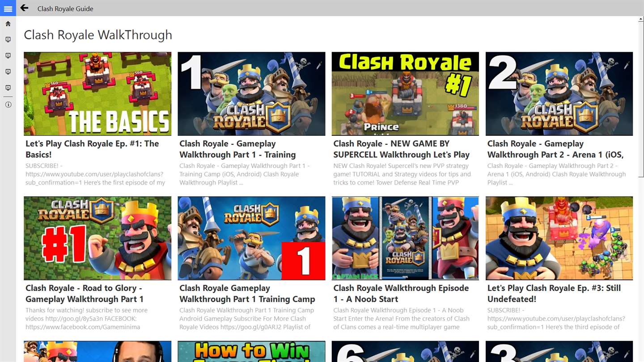The height and width of the screenshot is (362, 644).
Task: Open the thumbnail with the red square numbered 1
Action: (251, 238)
